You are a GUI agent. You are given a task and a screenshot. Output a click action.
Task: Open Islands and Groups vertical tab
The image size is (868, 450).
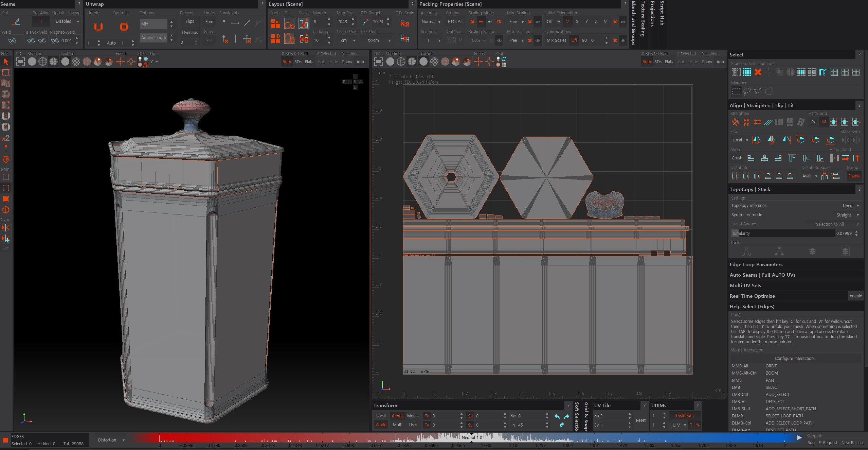point(634,23)
